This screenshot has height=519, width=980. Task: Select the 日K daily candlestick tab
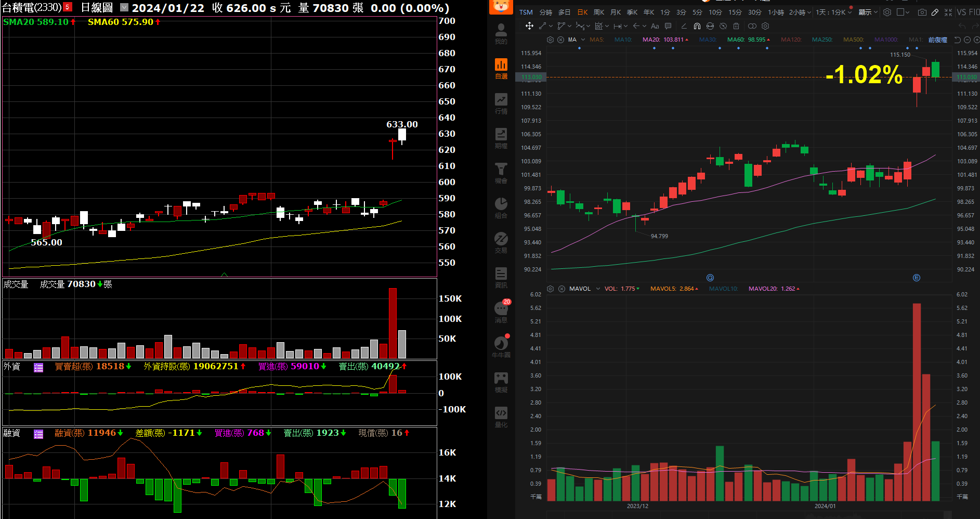[583, 12]
